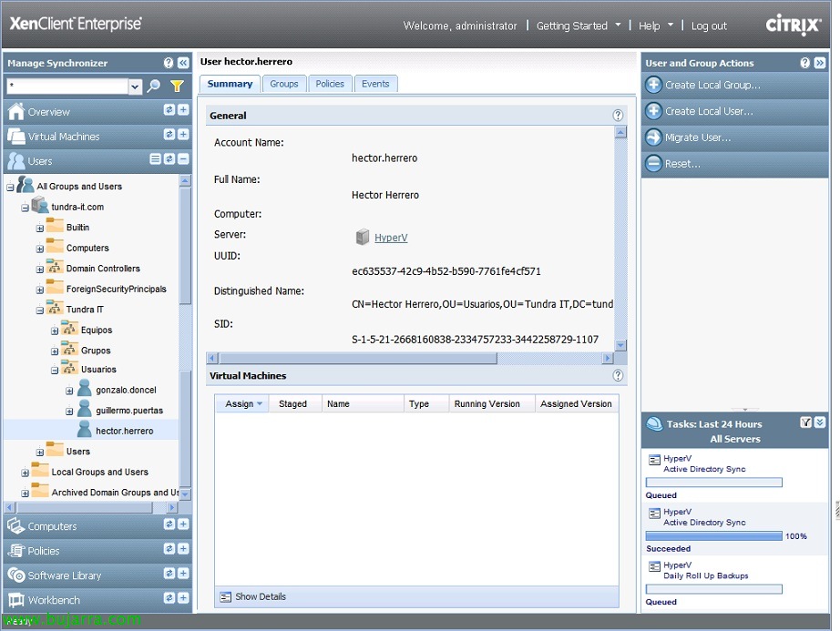This screenshot has height=631, width=840.
Task: Click the Create Local User plus icon
Action: point(653,111)
